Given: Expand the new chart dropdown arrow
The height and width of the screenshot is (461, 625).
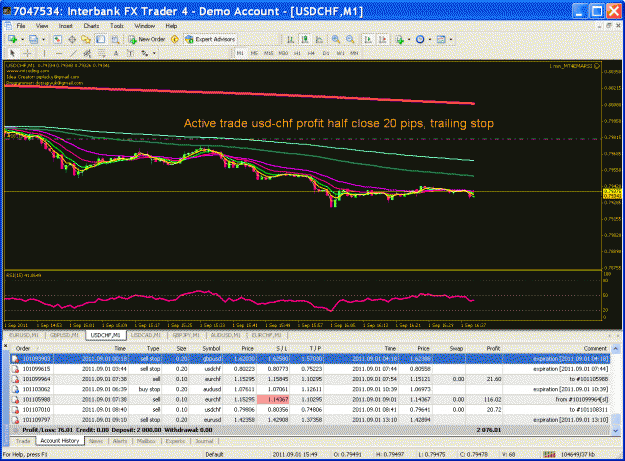Looking at the screenshot, I should point(22,39).
